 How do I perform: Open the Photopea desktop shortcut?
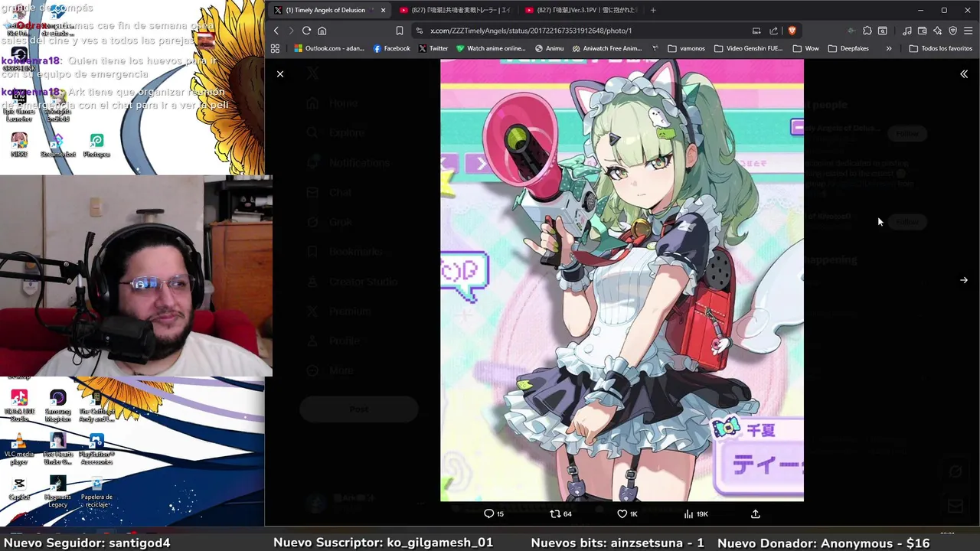click(96, 145)
